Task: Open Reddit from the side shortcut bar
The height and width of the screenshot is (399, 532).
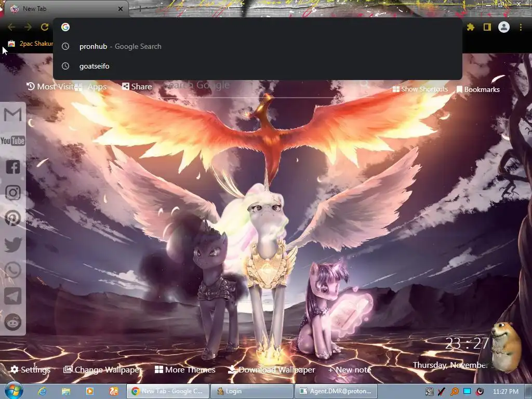Action: (x=13, y=322)
